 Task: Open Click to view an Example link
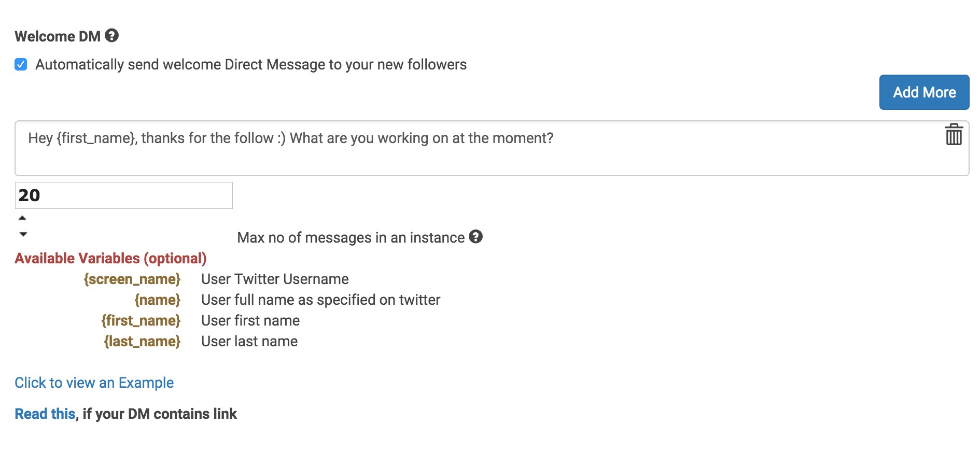94,383
